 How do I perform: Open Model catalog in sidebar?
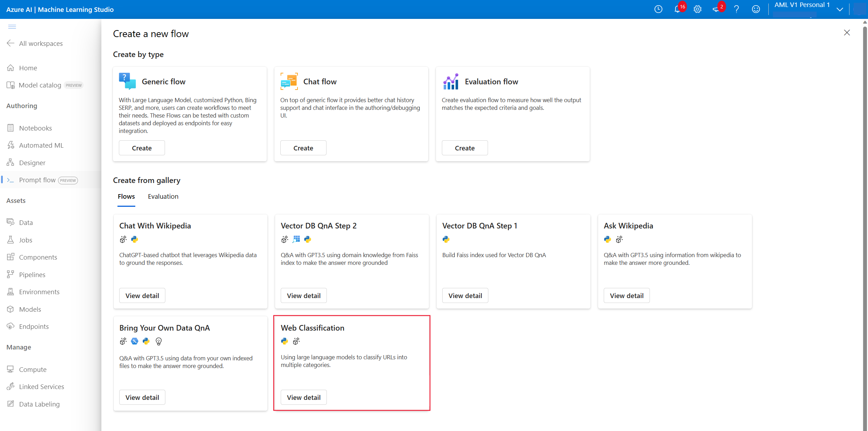40,85
